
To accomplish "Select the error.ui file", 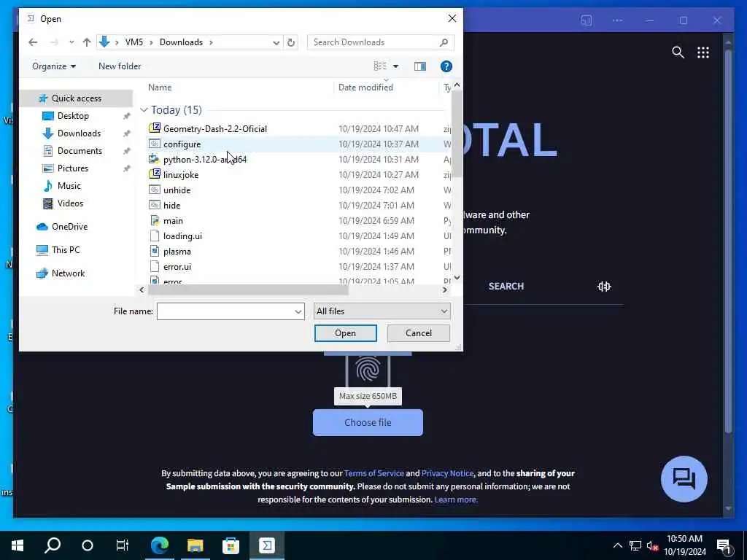I will 177,267.
